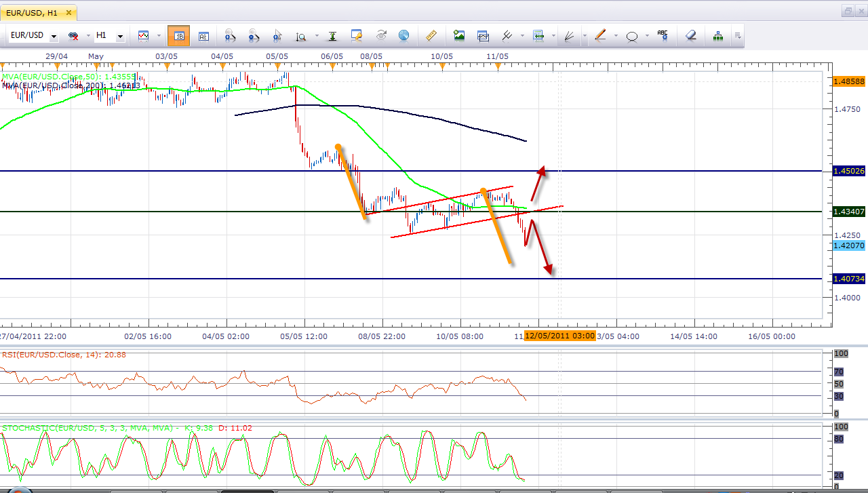Select the zoom out magnifier
Image resolution: width=868 pixels, height=493 pixels.
click(x=254, y=36)
